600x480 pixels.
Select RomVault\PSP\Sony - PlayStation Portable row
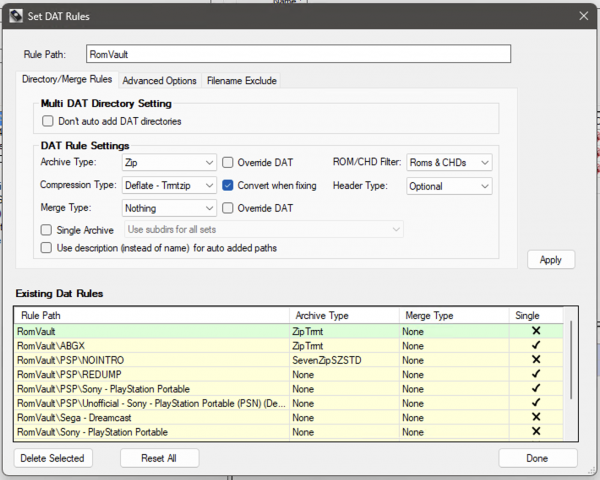pyautogui.click(x=289, y=389)
